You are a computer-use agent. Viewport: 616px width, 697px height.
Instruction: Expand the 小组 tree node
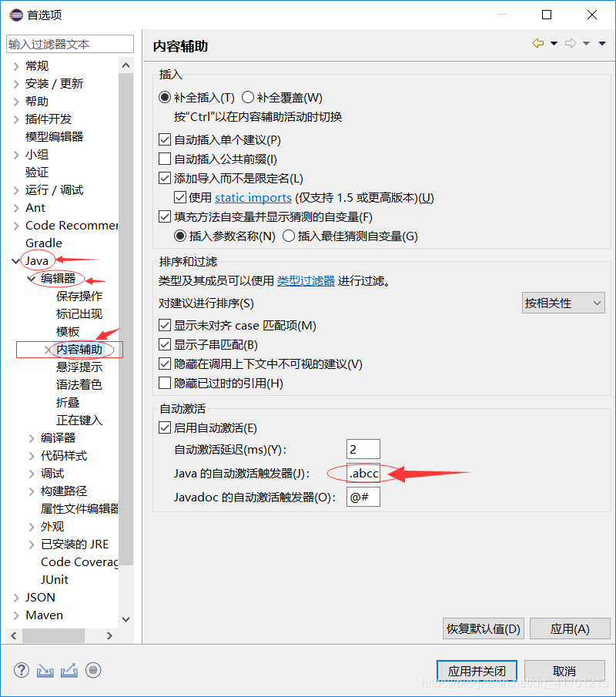tap(16, 155)
